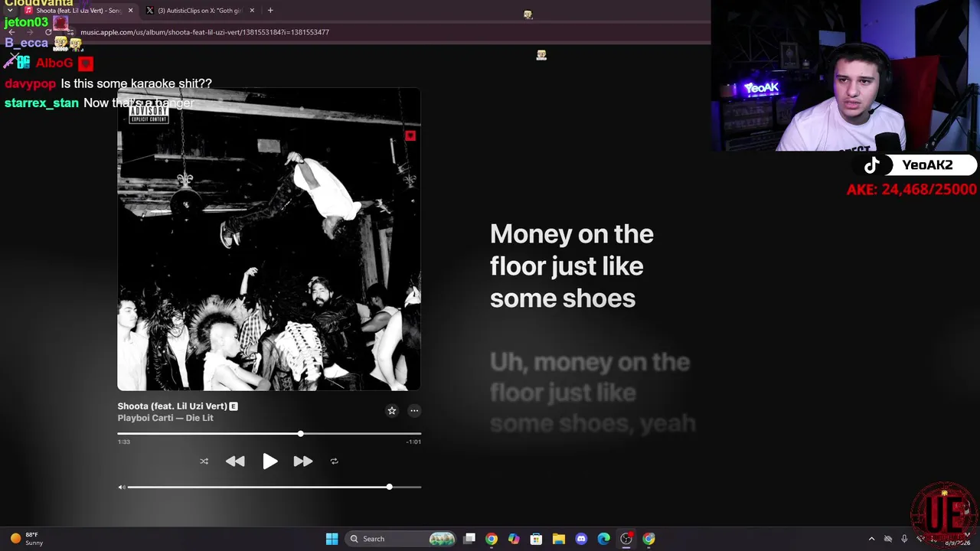Viewport: 980px width, 551px height.
Task: Expand the tab search dropdown arrow
Action: (10, 11)
